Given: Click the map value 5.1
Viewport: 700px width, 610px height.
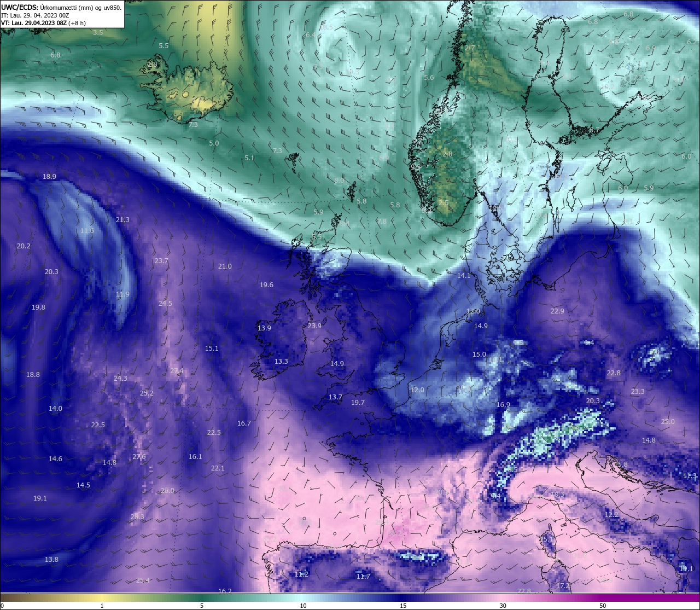Looking at the screenshot, I should tap(249, 158).
